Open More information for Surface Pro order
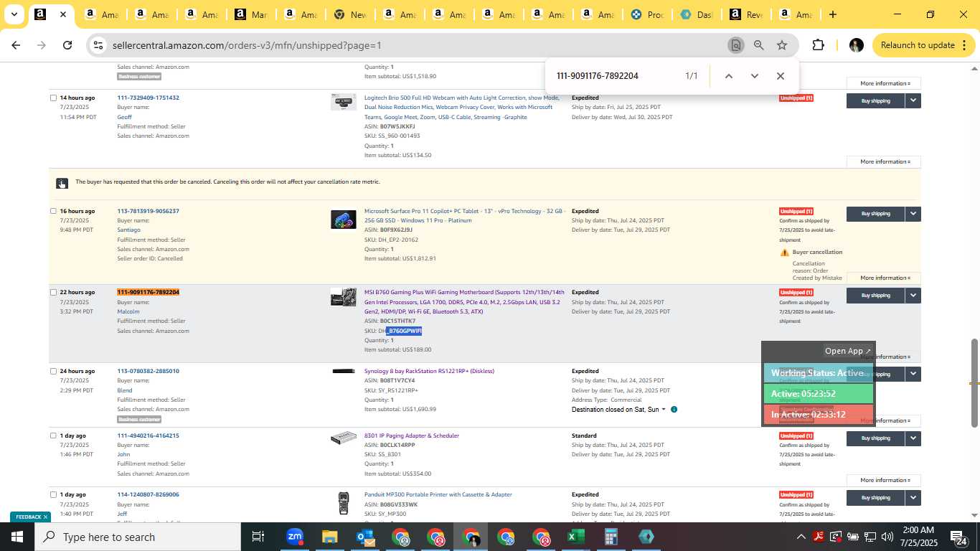 point(884,278)
